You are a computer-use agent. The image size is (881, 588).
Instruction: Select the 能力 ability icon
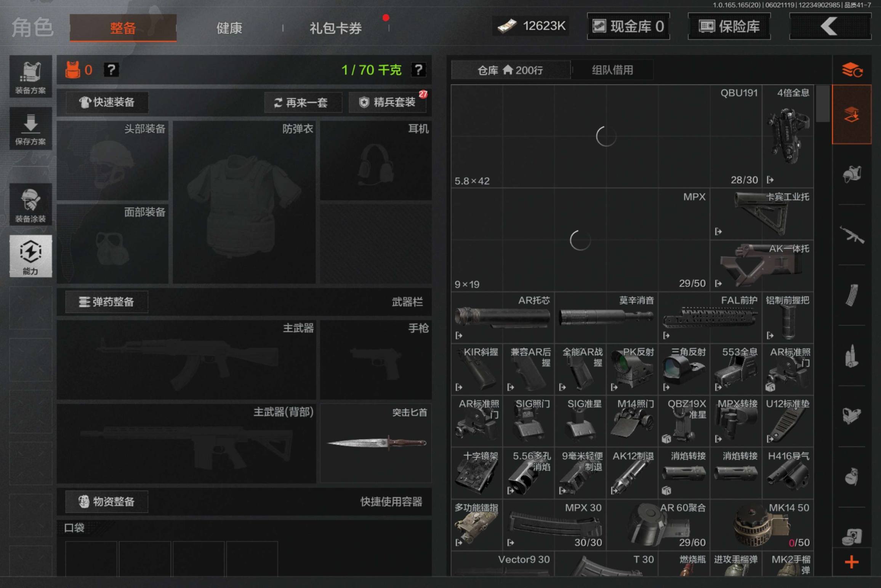30,256
